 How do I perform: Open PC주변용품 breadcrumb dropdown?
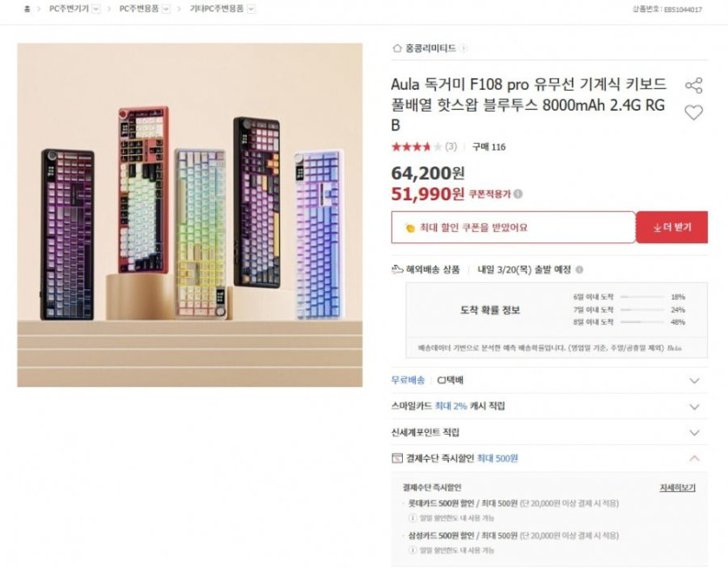(166, 9)
